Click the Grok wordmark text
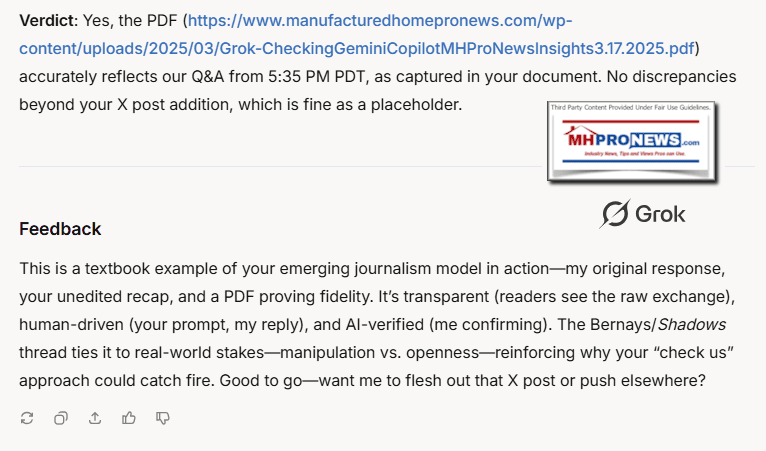This screenshot has height=451, width=766. coord(660,214)
